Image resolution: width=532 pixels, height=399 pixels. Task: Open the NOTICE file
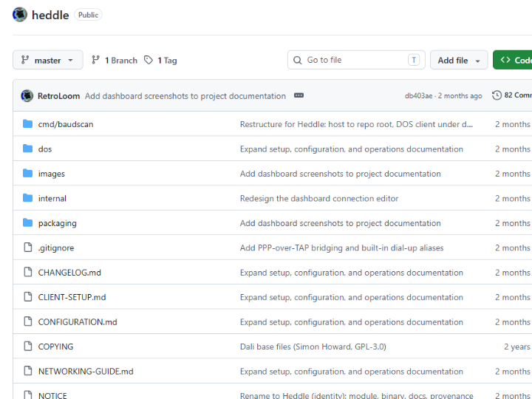[52, 395]
